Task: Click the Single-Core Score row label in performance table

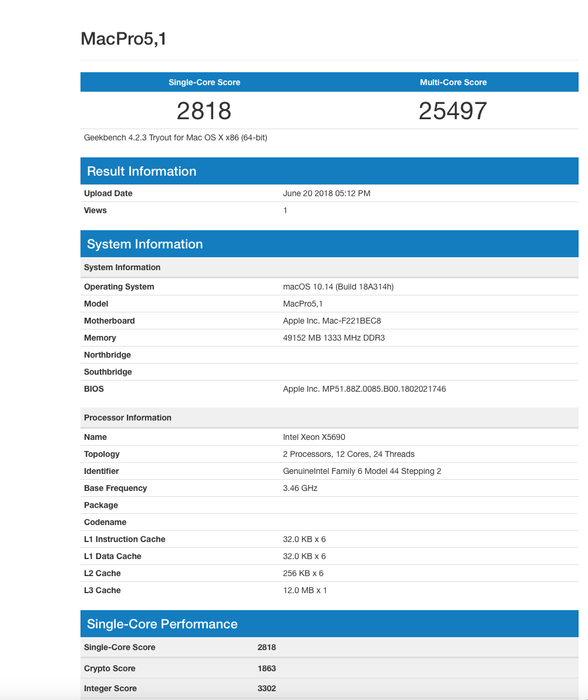Action: pos(120,647)
